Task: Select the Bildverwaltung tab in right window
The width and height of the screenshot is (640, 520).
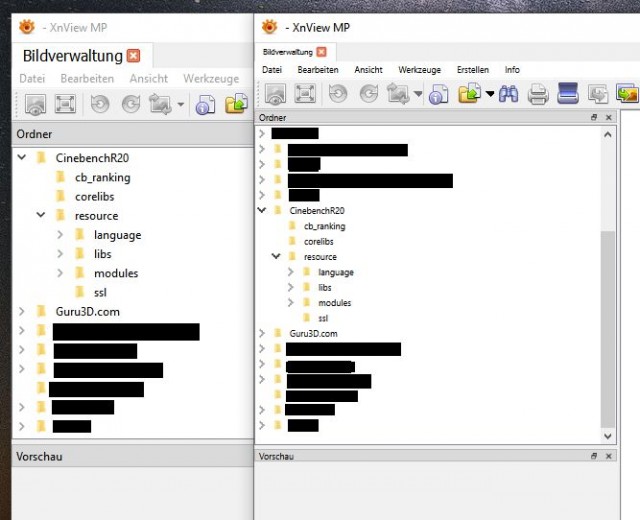Action: [x=288, y=52]
